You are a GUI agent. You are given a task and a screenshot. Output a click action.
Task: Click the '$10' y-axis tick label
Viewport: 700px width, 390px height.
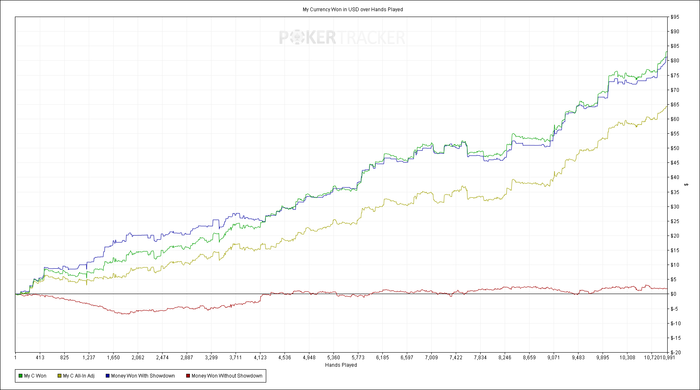coord(675,265)
